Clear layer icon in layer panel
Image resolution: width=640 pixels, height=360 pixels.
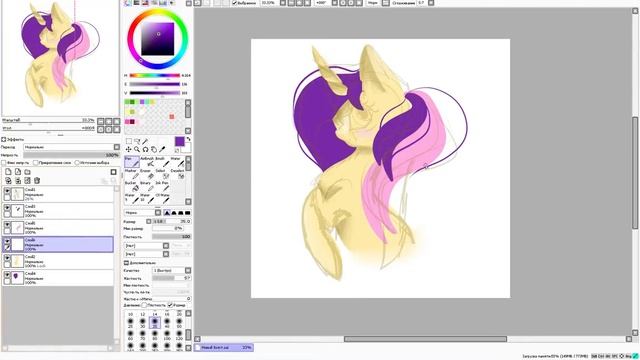click(27, 180)
